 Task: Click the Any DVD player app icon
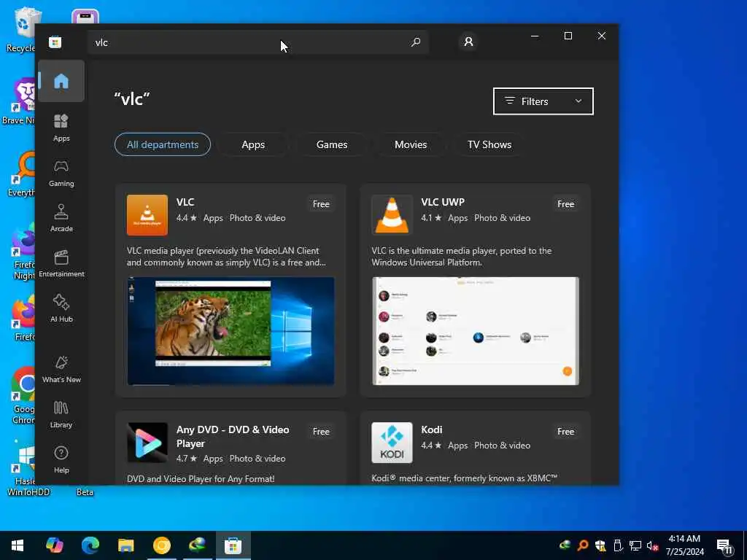tap(147, 443)
